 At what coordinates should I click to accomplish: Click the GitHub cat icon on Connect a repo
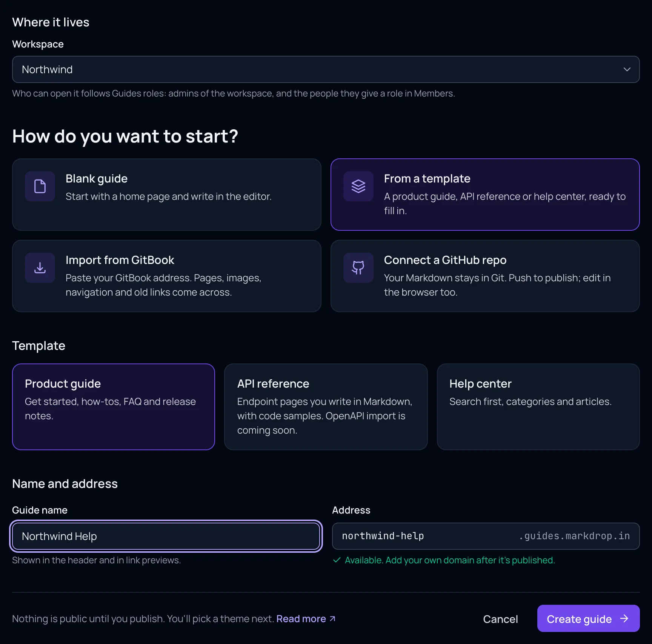coord(358,268)
